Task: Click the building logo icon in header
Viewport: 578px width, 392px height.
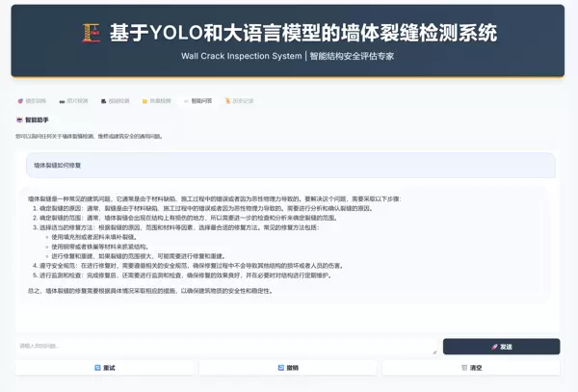Action: (x=92, y=34)
